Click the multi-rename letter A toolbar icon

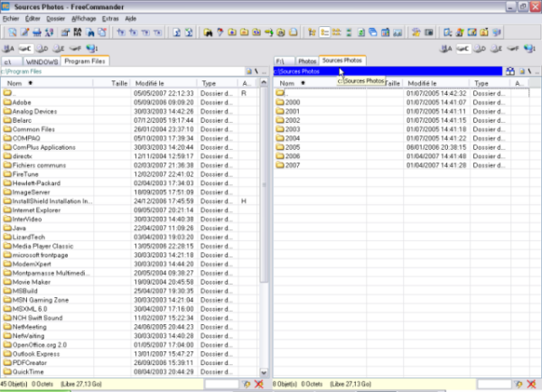49,33
